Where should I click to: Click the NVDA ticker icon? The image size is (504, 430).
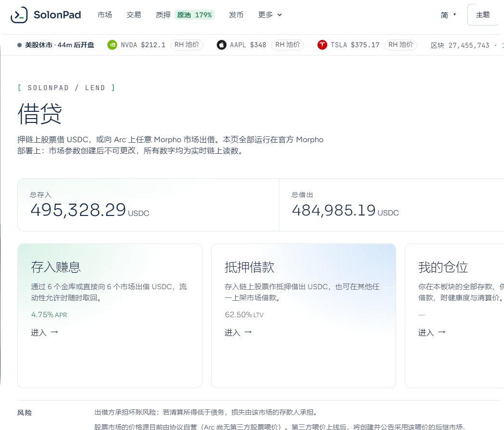coord(112,45)
